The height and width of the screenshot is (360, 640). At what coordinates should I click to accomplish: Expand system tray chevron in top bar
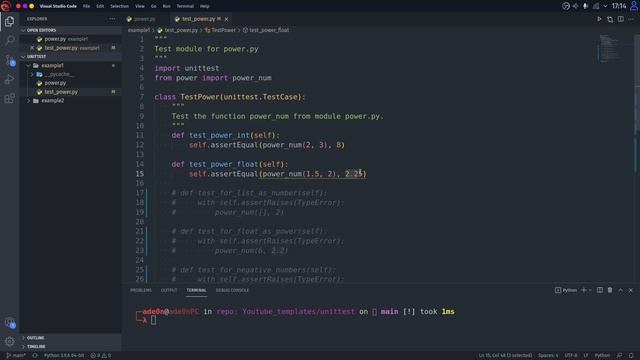click(x=605, y=6)
